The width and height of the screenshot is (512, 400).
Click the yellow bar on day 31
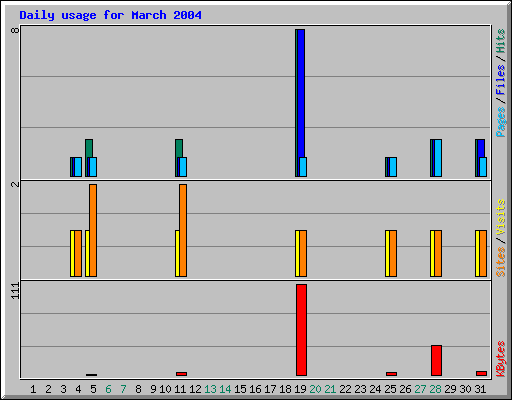(477, 253)
